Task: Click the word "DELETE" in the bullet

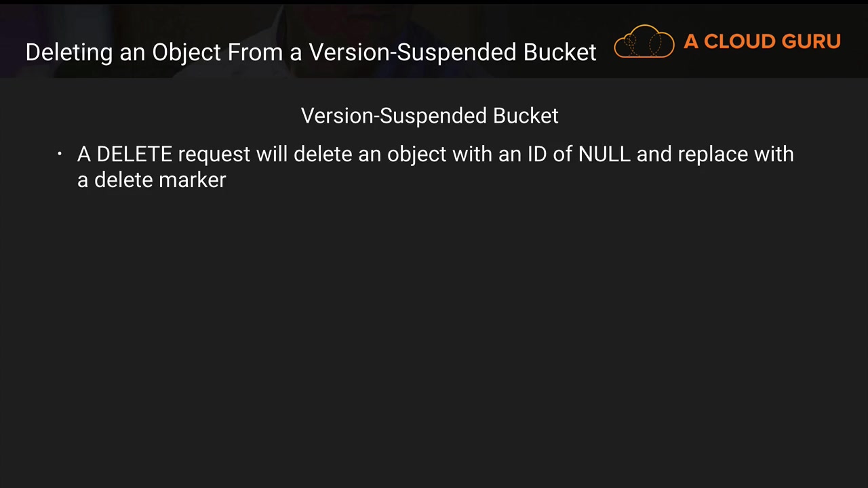Action: point(134,155)
